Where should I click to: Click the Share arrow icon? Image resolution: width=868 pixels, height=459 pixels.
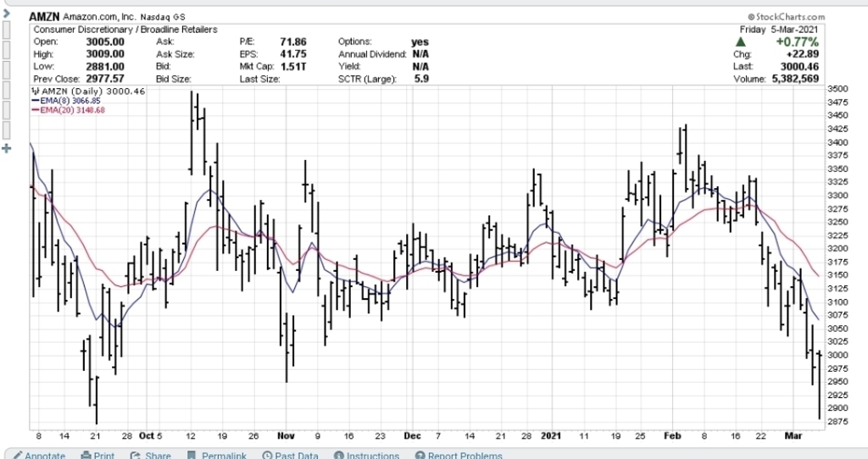(136, 455)
